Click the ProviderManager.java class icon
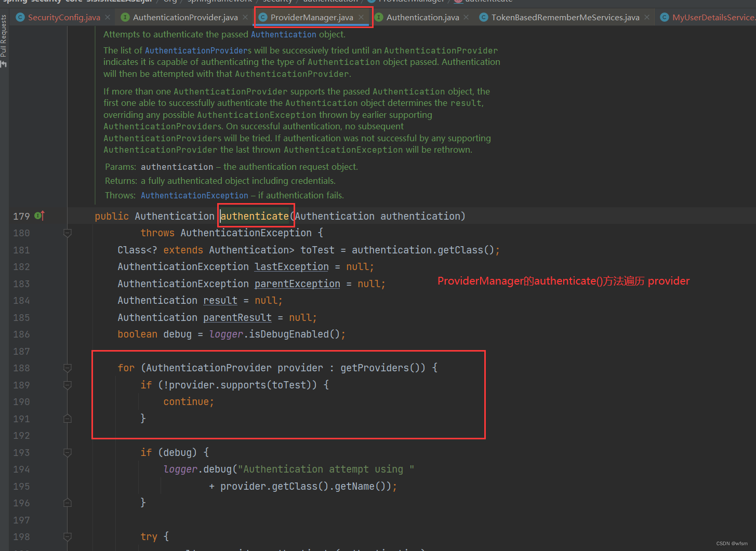The image size is (756, 551). click(263, 17)
